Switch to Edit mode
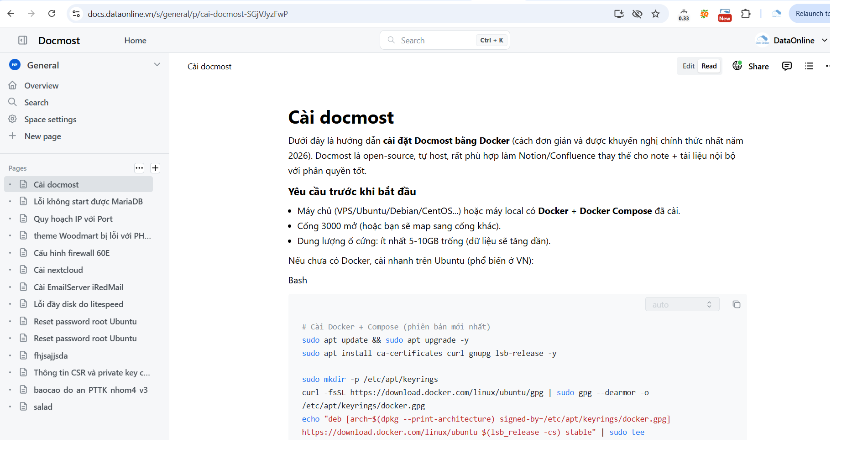Image resolution: width=868 pixels, height=459 pixels. coord(688,66)
